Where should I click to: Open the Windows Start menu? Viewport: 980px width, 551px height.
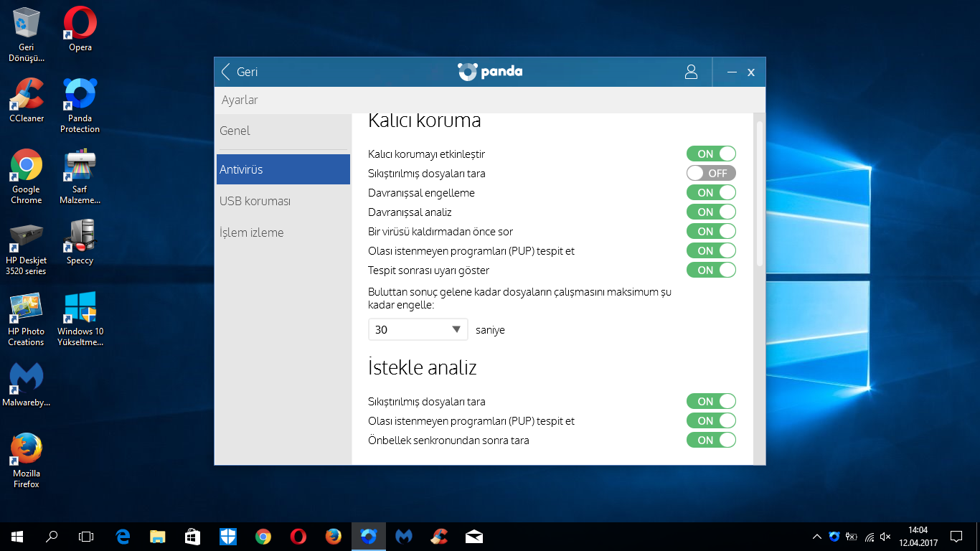pos(17,536)
